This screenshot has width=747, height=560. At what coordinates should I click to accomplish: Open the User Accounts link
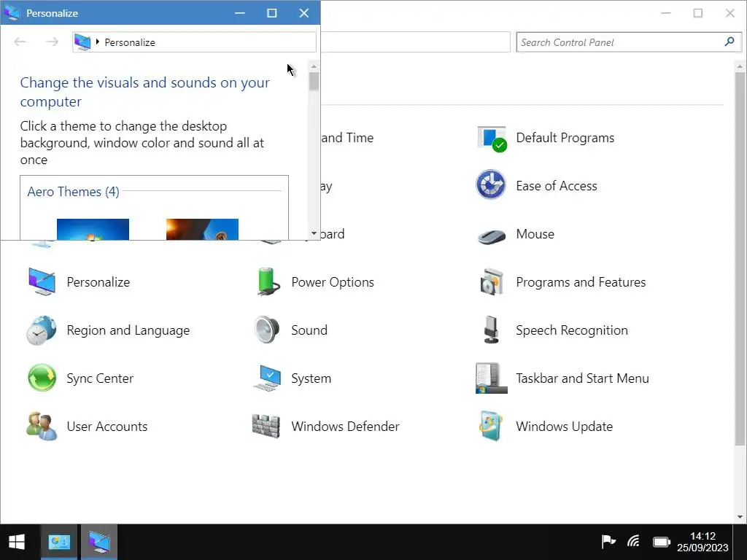pyautogui.click(x=107, y=426)
